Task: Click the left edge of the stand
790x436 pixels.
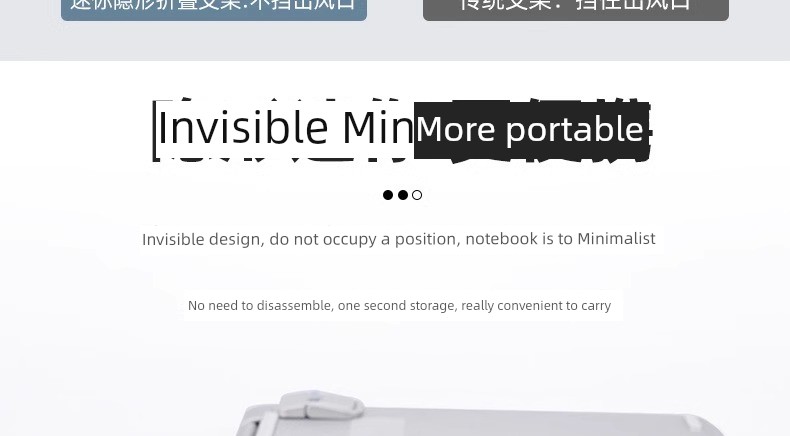Action: click(247, 423)
